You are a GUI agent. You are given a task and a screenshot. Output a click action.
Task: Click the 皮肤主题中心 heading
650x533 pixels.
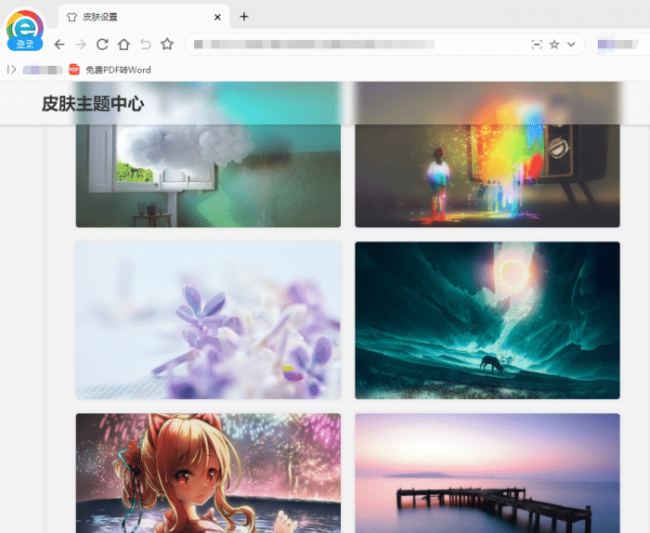93,104
